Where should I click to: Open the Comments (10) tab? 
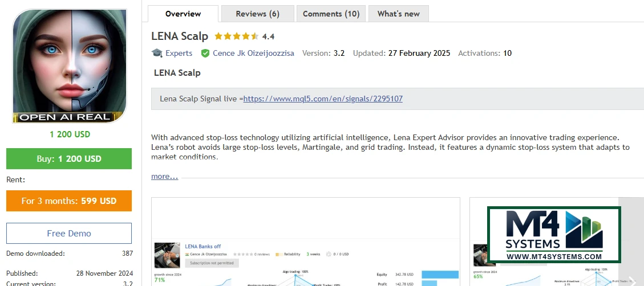[331, 14]
